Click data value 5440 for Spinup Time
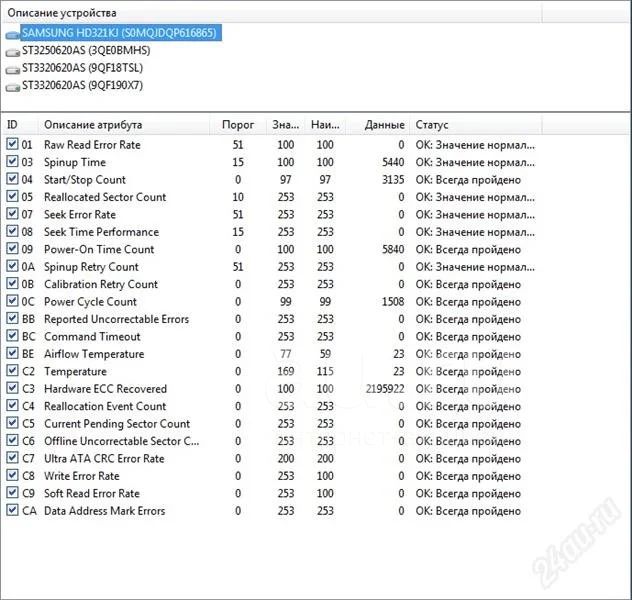 393,162
